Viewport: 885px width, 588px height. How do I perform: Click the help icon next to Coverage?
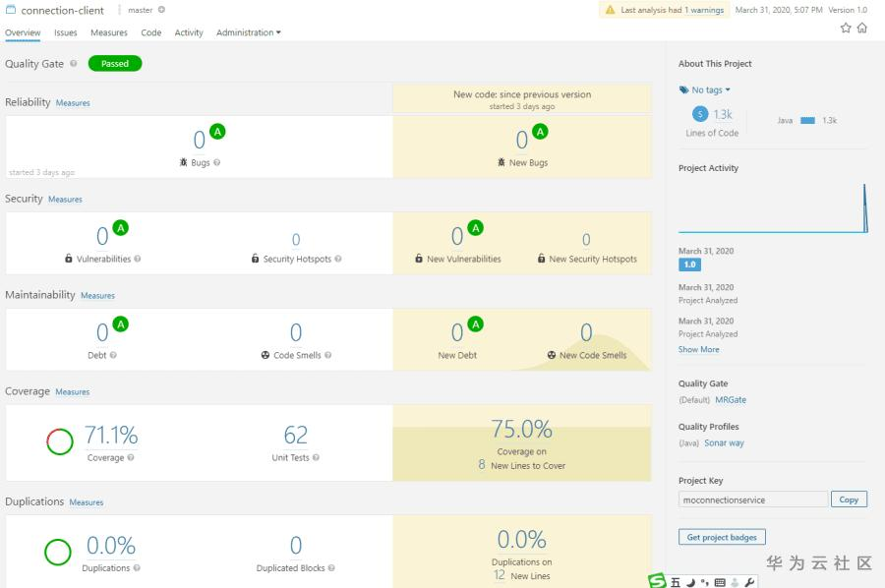tap(131, 457)
